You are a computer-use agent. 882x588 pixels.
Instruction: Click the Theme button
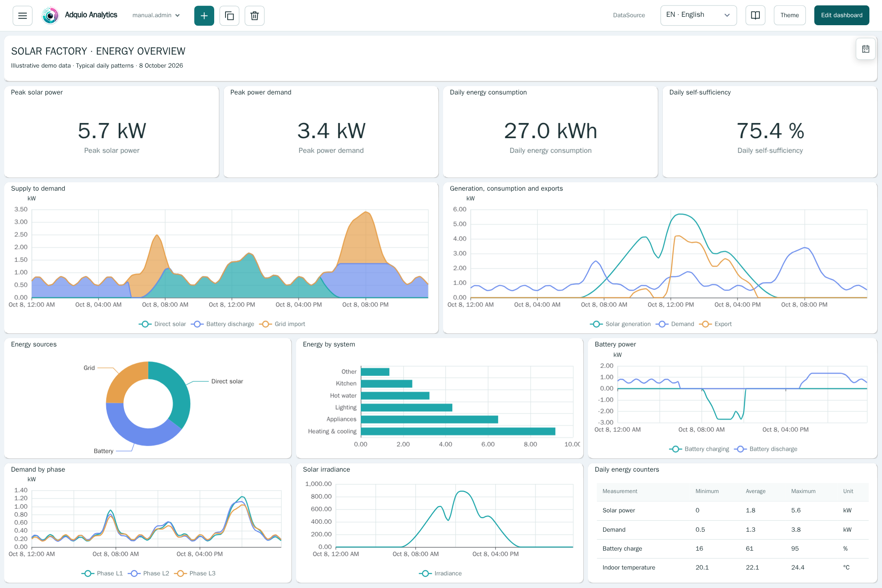[790, 15]
